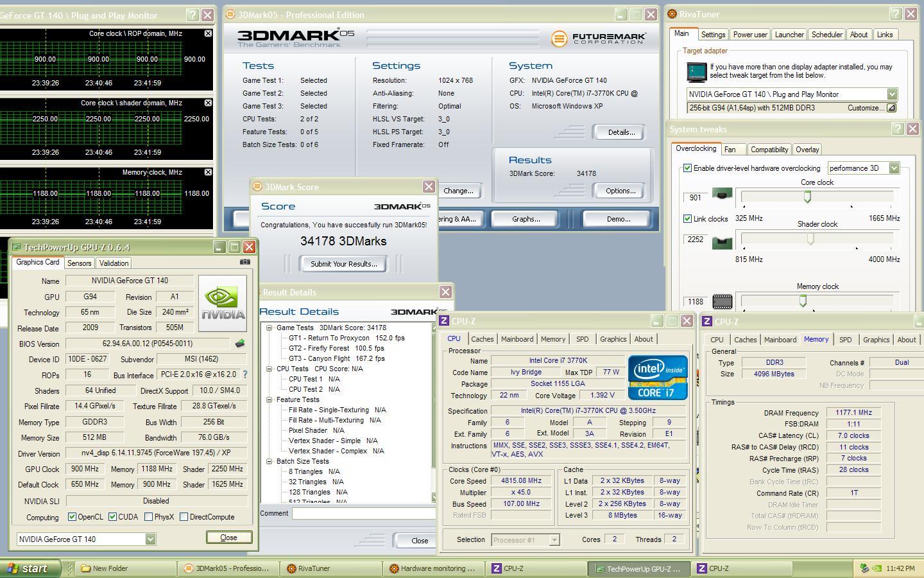924x578 pixels.
Task: Click Comment input field in Result Details
Action: (x=364, y=513)
